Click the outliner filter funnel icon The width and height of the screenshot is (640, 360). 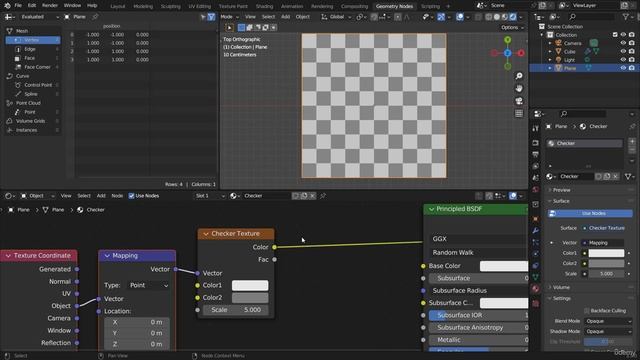pyautogui.click(x=626, y=17)
